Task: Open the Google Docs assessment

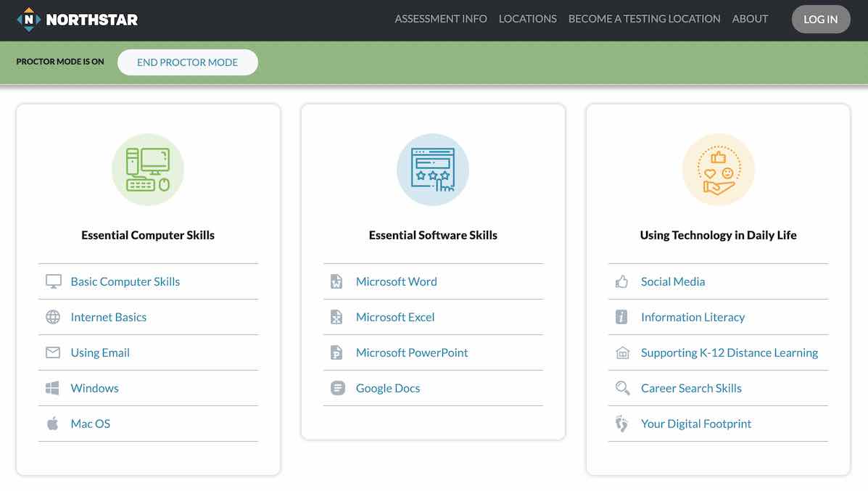Action: coord(388,388)
